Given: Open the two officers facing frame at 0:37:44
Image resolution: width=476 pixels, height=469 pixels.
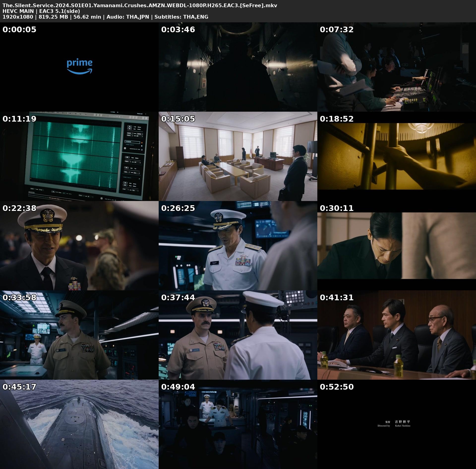Looking at the screenshot, I should click(x=238, y=335).
